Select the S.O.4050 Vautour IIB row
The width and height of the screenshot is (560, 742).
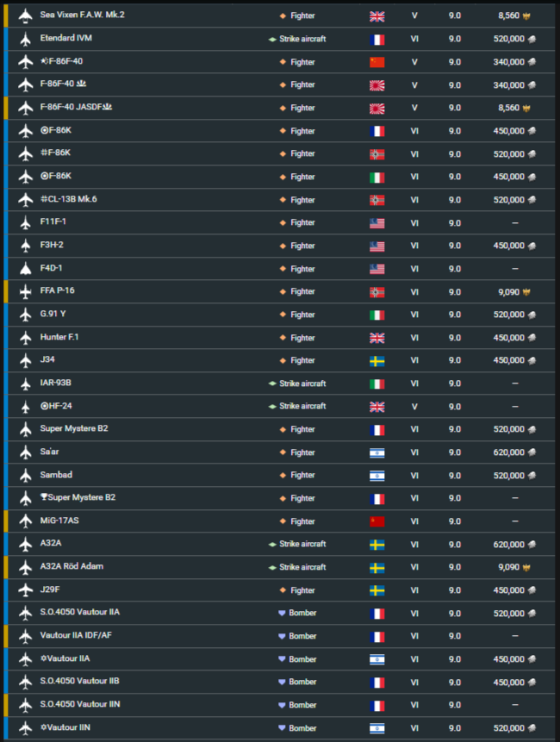pos(280,682)
